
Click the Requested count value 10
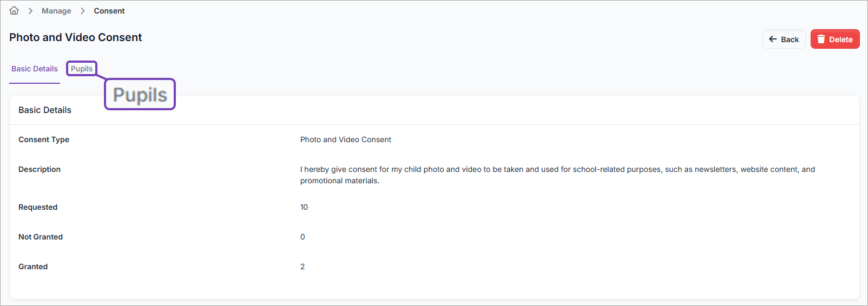tap(304, 207)
